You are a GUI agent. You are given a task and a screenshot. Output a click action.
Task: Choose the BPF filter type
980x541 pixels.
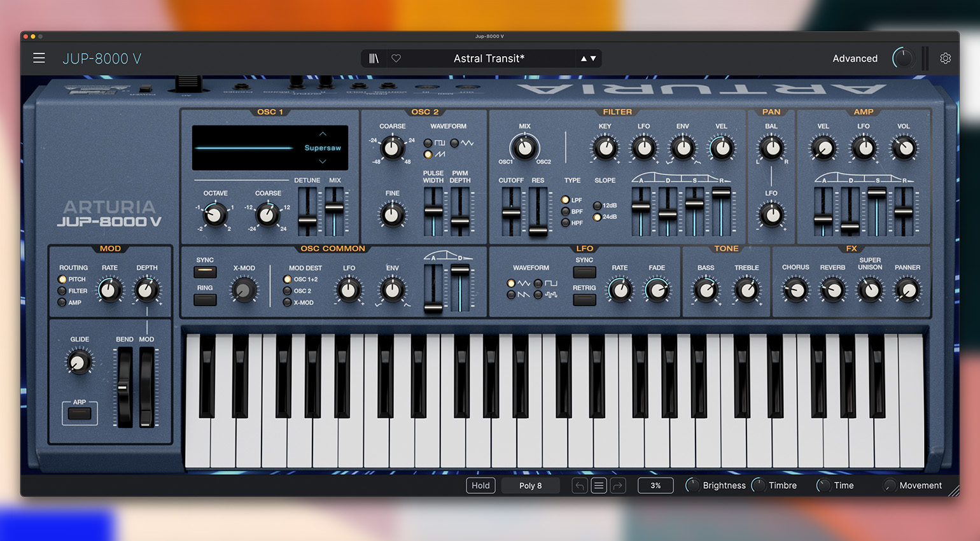click(x=565, y=211)
